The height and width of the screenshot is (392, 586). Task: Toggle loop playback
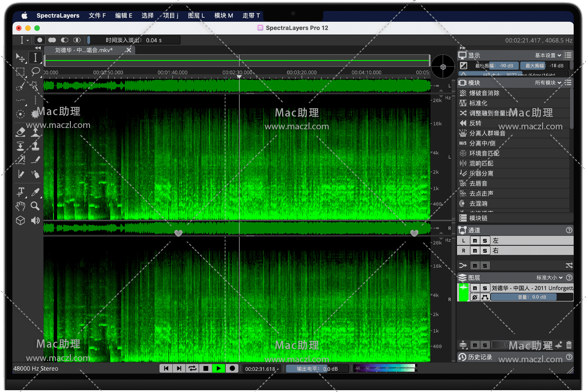[x=192, y=368]
